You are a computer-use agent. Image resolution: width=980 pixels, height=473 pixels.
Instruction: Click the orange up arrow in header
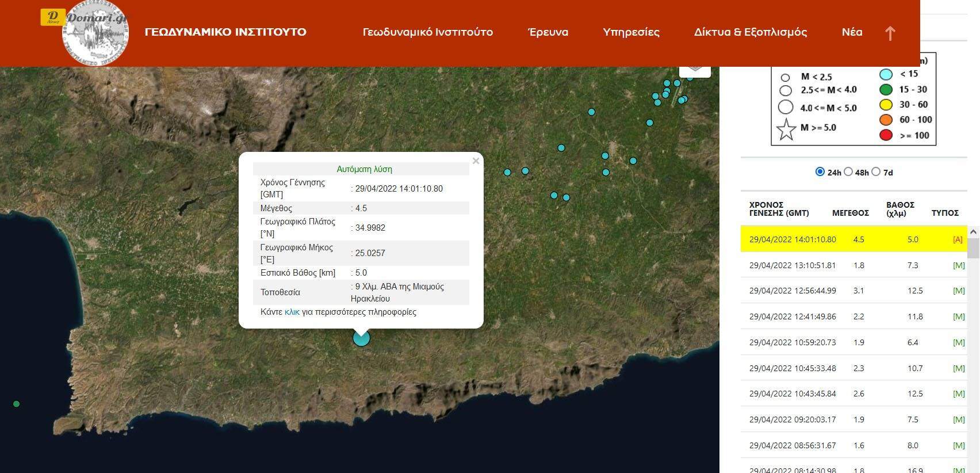click(890, 33)
